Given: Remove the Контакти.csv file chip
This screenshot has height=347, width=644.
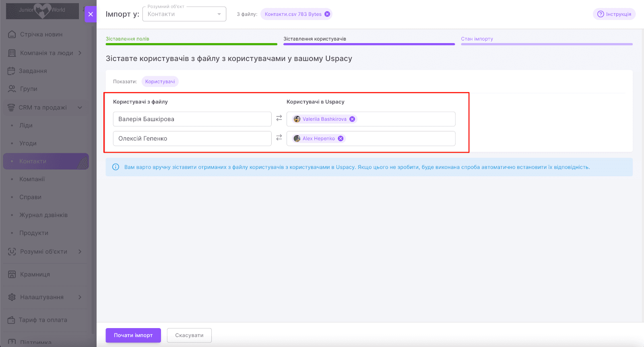Looking at the screenshot, I should 327,14.
